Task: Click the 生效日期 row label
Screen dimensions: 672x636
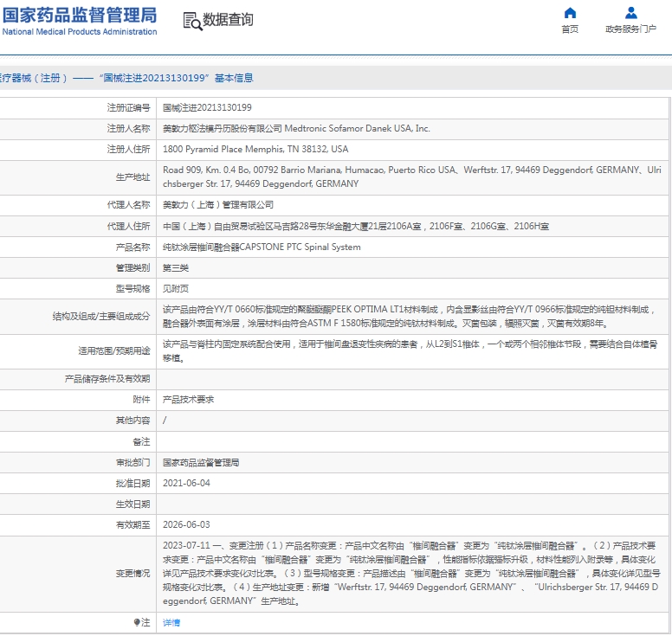Action: click(x=132, y=504)
